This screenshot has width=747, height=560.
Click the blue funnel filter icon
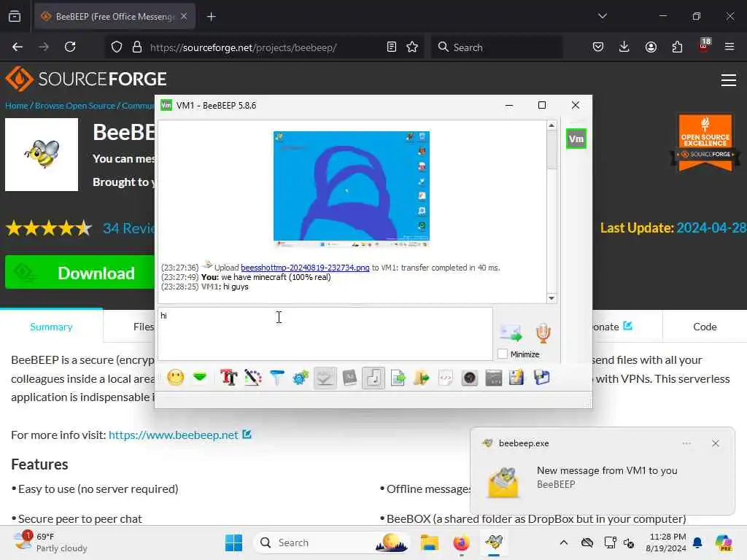[x=276, y=378]
